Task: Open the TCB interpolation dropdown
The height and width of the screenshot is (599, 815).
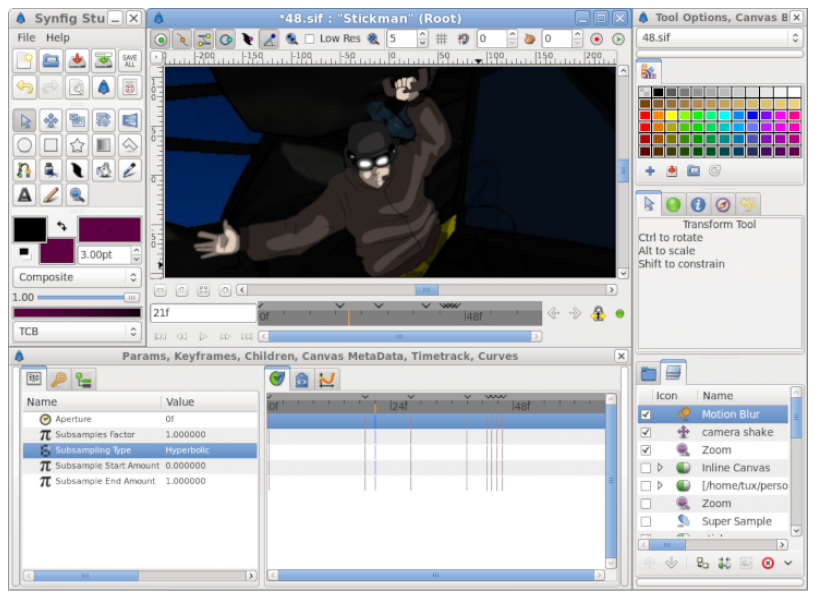Action: click(77, 331)
